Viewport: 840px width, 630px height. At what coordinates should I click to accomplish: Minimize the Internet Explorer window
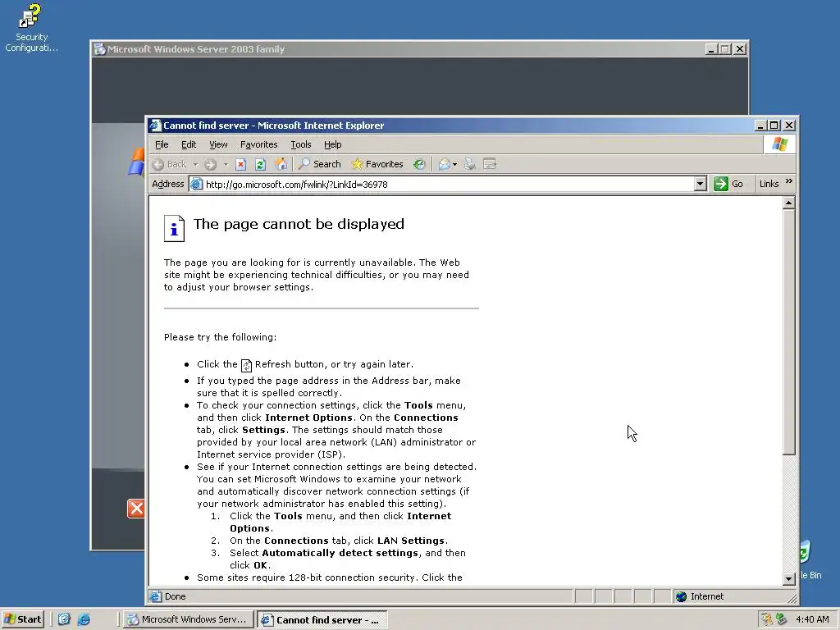(760, 126)
